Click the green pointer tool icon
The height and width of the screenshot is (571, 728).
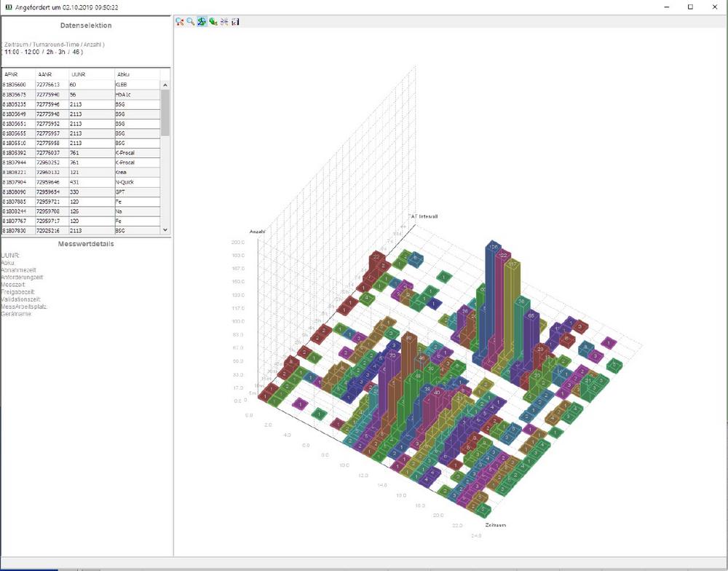[213, 22]
